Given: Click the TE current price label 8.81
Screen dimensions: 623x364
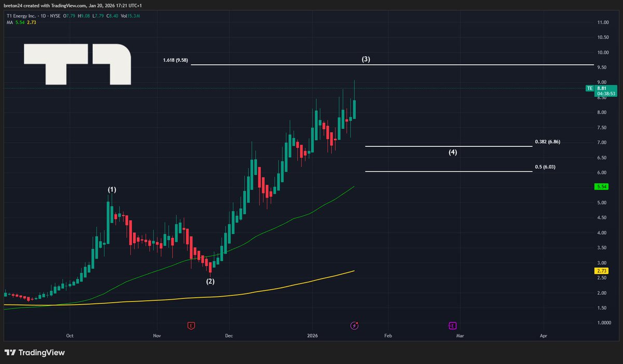Looking at the screenshot, I should point(601,88).
